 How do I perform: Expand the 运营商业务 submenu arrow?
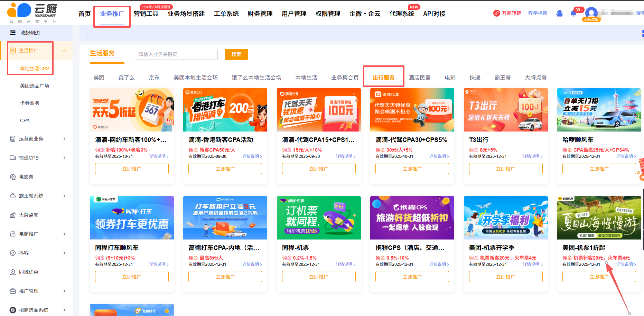click(64, 139)
